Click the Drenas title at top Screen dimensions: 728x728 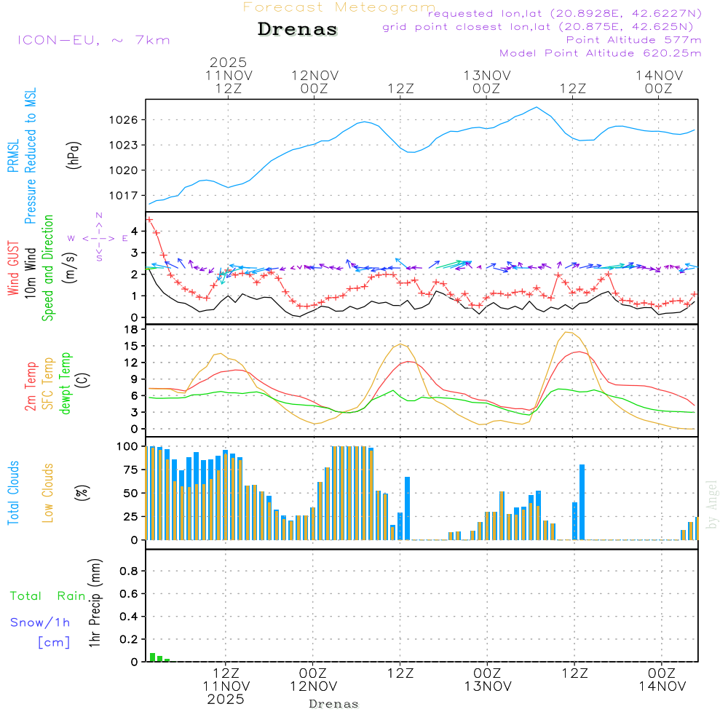click(298, 30)
